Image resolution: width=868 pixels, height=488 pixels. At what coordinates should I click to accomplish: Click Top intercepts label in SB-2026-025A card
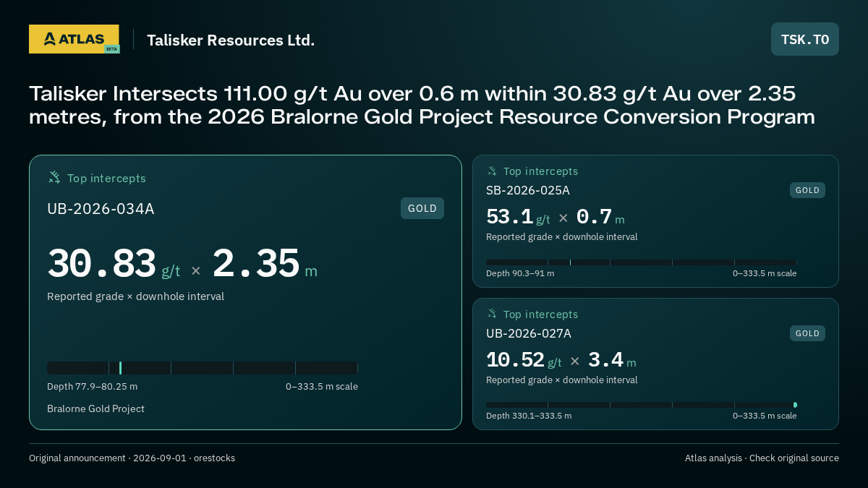point(540,171)
